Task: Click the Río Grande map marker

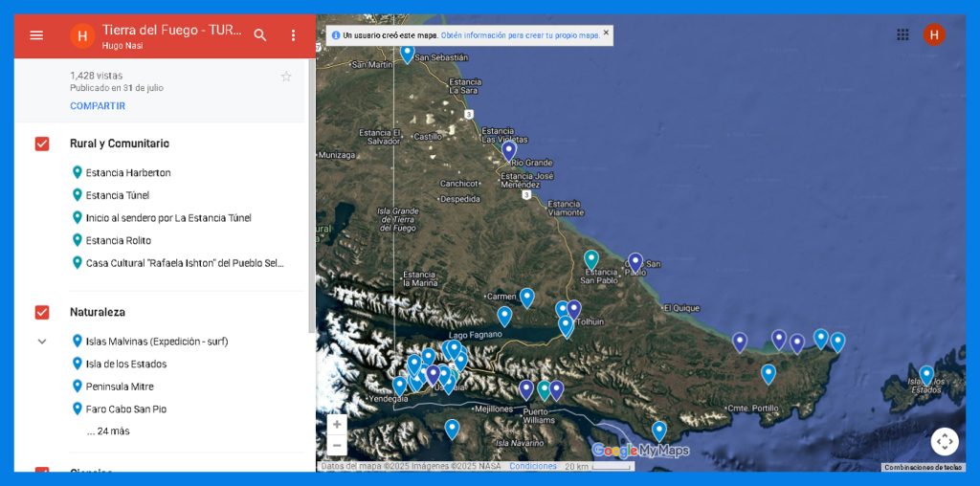Action: [x=509, y=149]
